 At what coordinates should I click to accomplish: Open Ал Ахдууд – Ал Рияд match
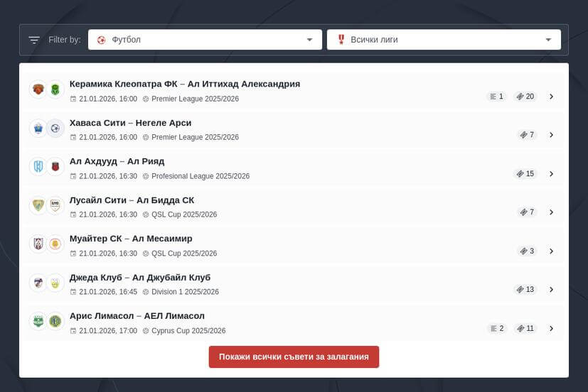pos(117,161)
